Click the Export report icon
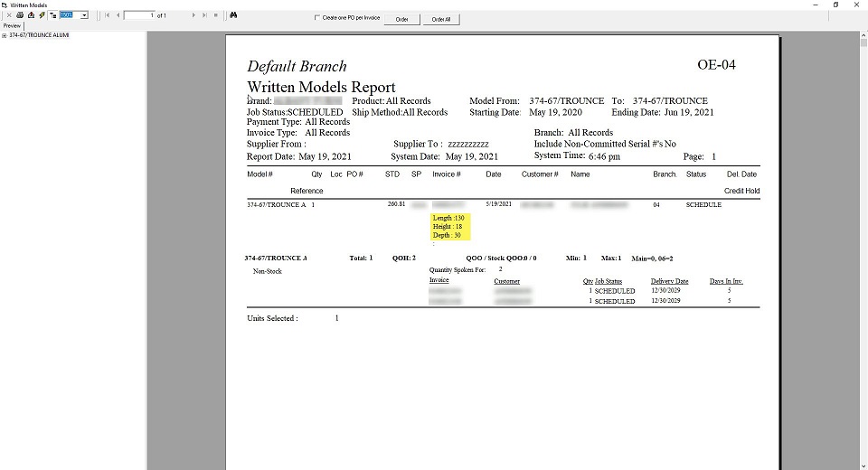This screenshot has width=868, height=470. (31, 16)
